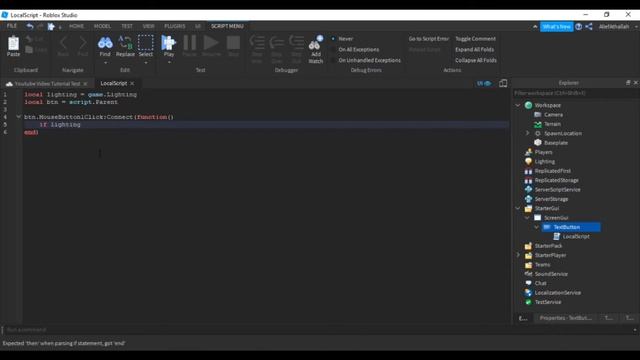Click the Step Out debugger icon
640x360 pixels.
(x=296, y=42)
